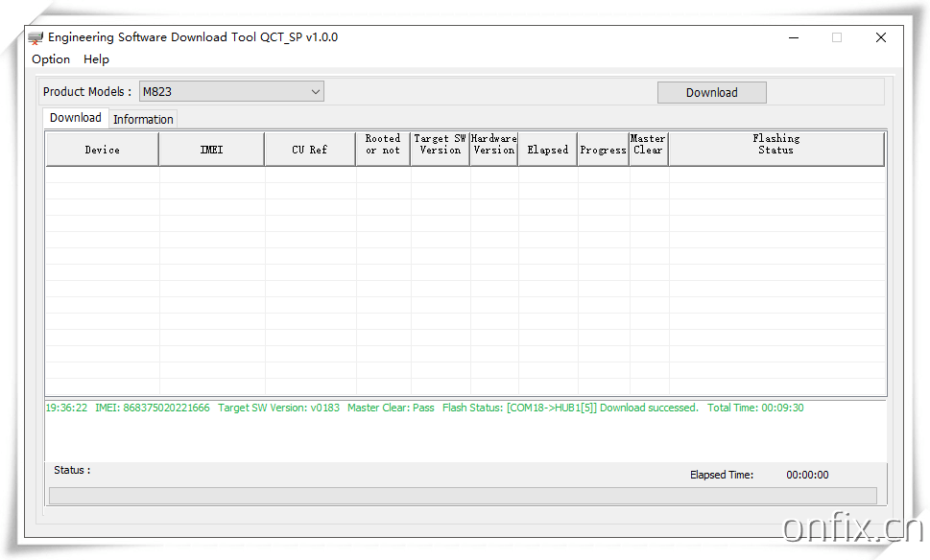Select the Download tab
This screenshot has width=930, height=560.
click(x=75, y=118)
